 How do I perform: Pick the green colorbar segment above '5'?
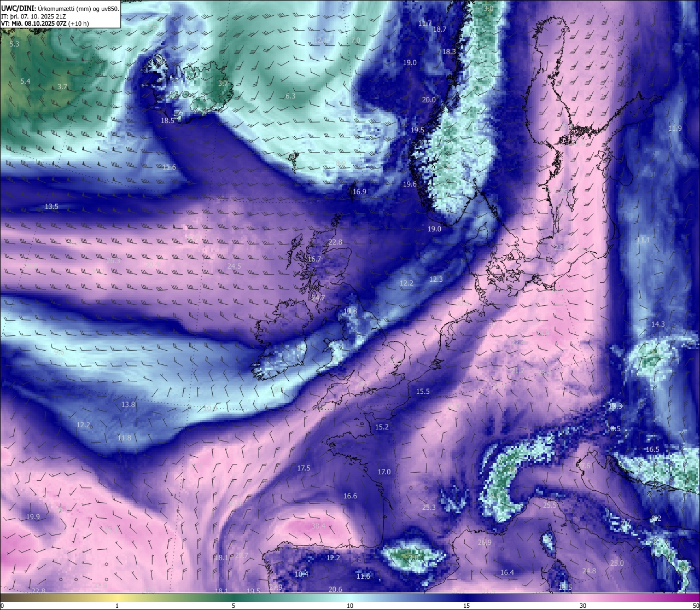click(x=234, y=597)
